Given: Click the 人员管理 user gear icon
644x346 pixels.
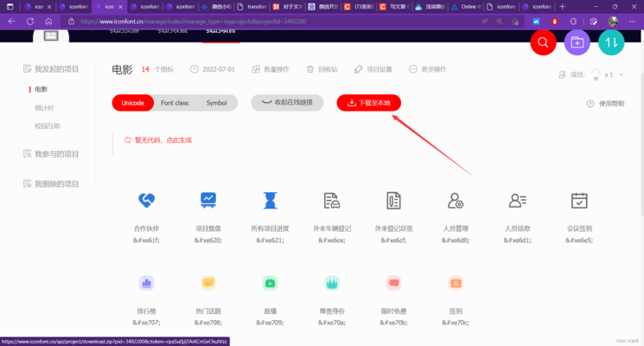Looking at the screenshot, I should 456,201.
